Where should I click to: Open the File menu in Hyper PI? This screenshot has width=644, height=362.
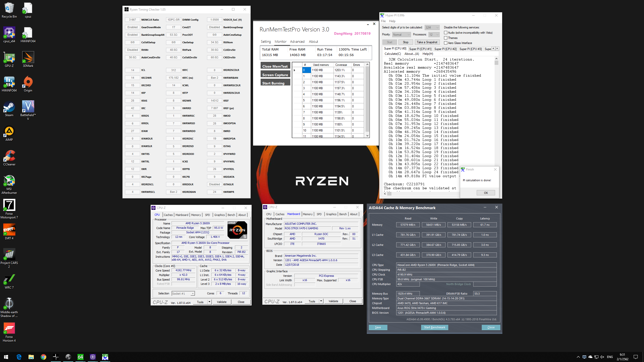(x=383, y=21)
